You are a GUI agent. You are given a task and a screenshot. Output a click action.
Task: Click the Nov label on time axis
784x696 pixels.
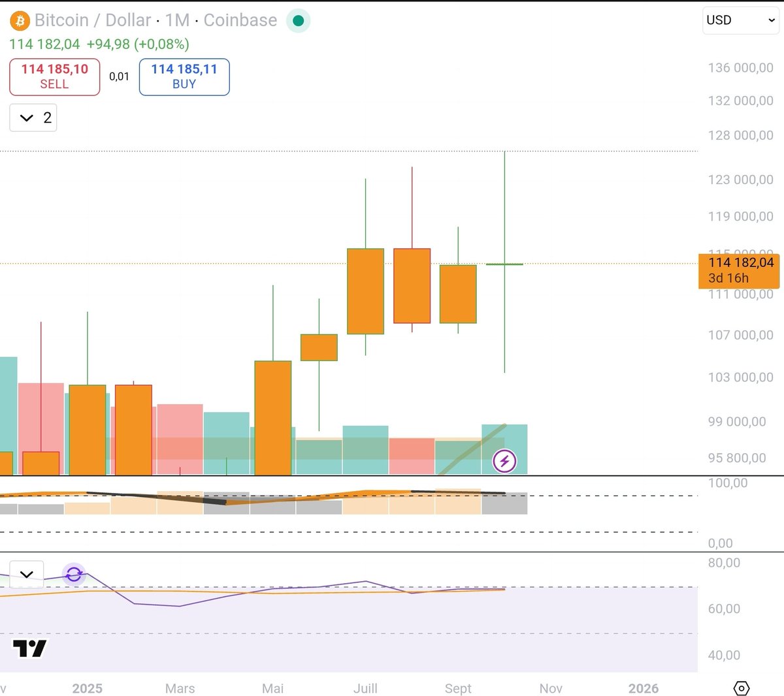pos(551,688)
